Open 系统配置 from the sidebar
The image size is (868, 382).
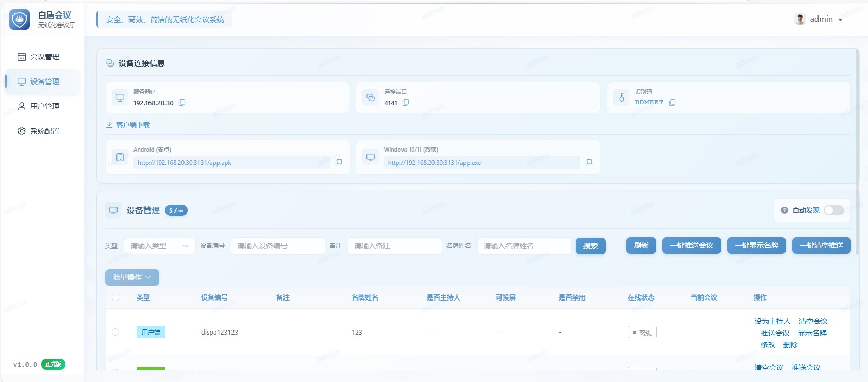[x=44, y=131]
